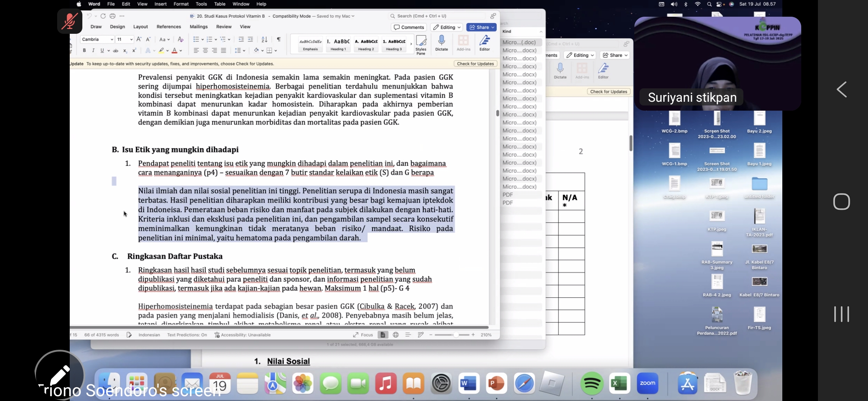Open the Share dropdown in front window
Viewport: 868px width, 401px height.
point(481,27)
